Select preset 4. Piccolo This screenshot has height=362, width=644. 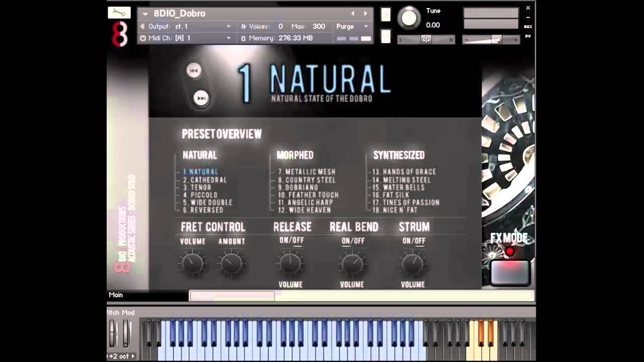tap(200, 195)
